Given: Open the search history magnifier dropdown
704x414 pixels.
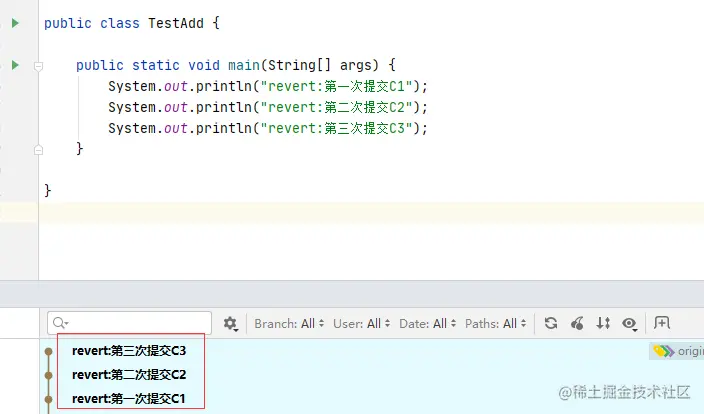Looking at the screenshot, I should click(61, 323).
